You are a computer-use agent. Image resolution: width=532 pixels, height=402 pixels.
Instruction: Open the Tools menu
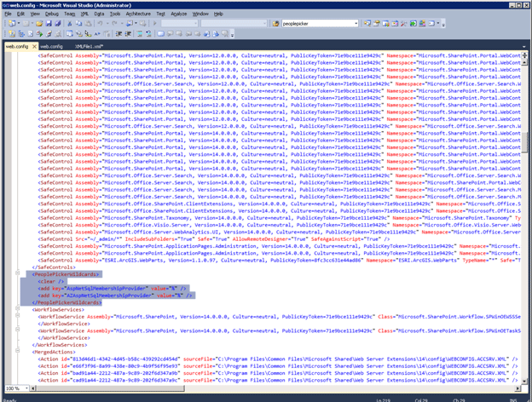[x=115, y=14]
